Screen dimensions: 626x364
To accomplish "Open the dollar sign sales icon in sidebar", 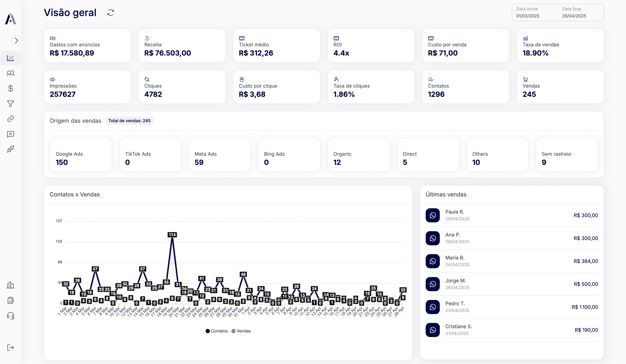I will [x=10, y=89].
